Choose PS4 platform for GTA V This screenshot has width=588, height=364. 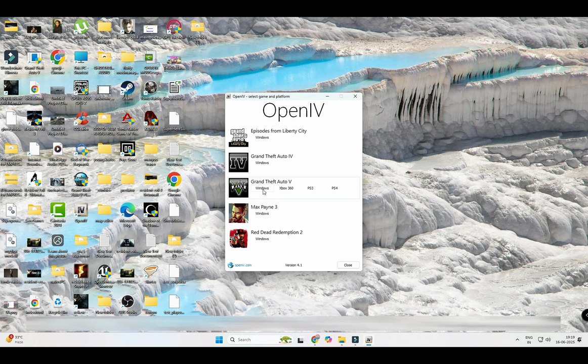tap(334, 189)
